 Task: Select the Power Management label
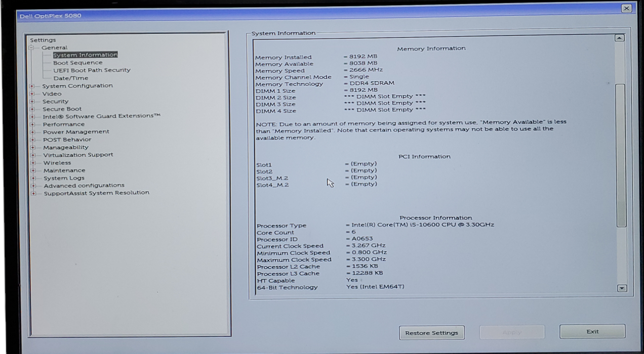(76, 132)
